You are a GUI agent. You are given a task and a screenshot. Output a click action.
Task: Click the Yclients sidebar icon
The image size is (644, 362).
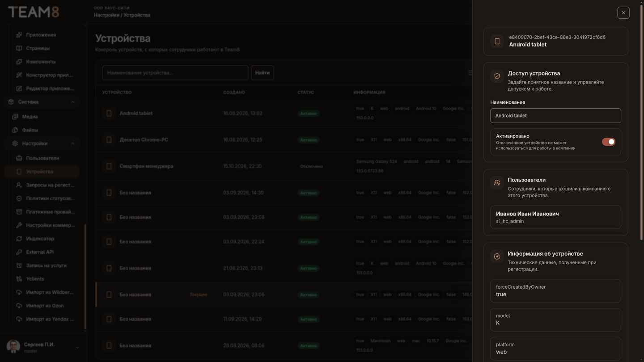click(19, 279)
